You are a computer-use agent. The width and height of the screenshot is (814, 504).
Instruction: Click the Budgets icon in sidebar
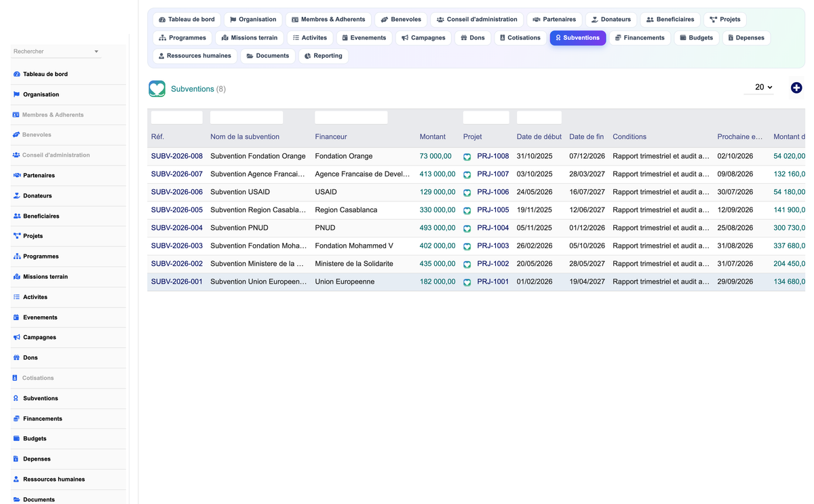16,439
